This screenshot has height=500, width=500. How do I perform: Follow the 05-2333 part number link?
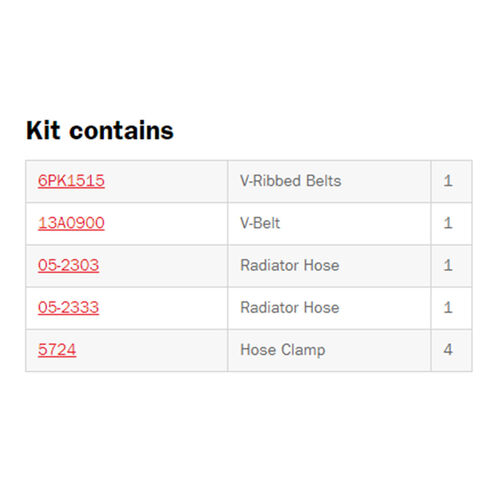point(68,308)
